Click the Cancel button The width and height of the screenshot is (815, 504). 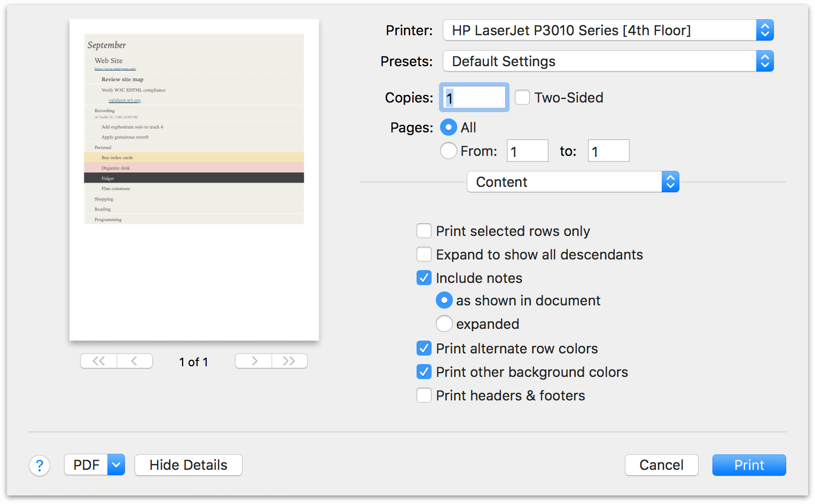(x=662, y=465)
